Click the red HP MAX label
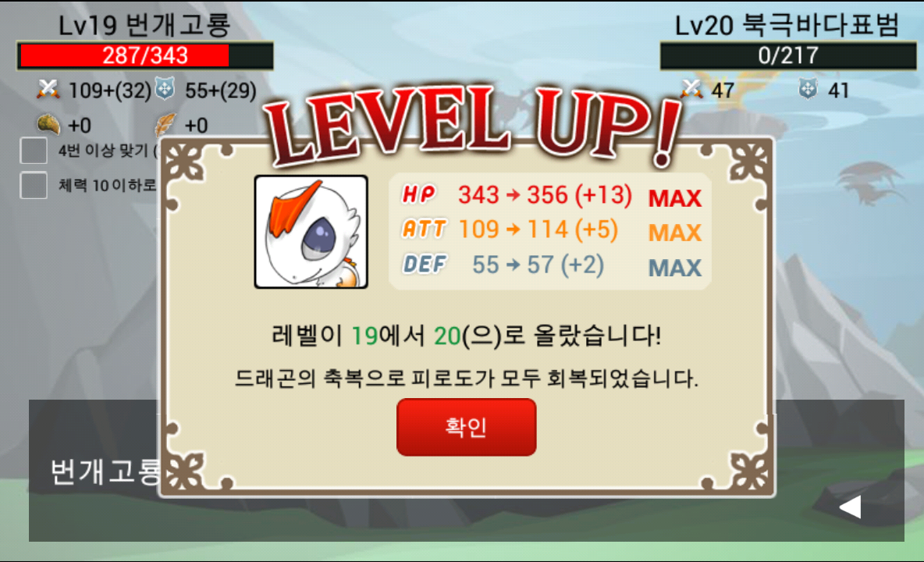 click(x=675, y=198)
